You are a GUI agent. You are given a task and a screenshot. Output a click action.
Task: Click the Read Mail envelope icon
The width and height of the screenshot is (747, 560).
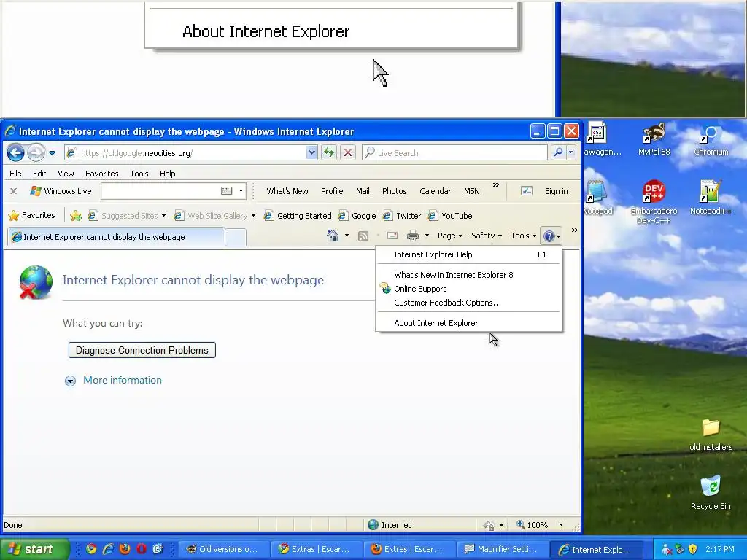pos(392,236)
